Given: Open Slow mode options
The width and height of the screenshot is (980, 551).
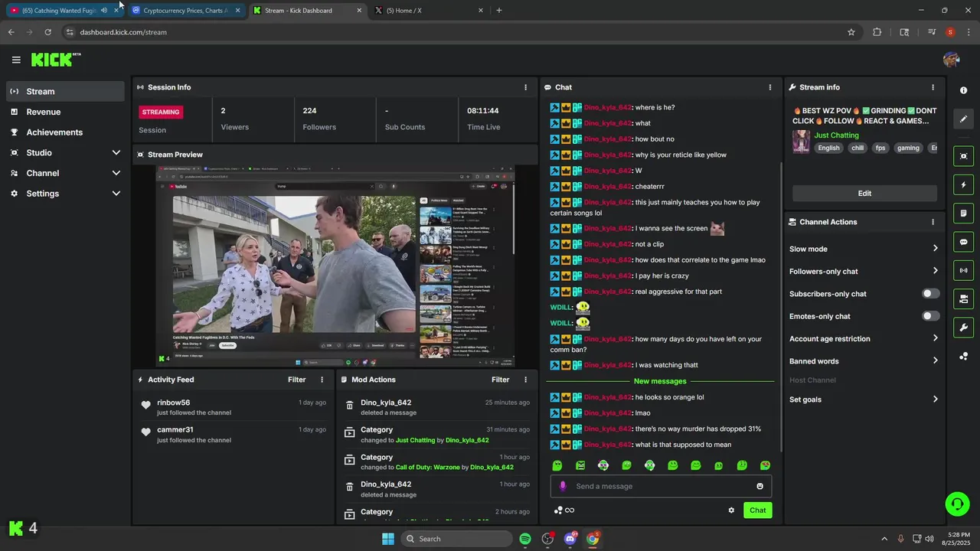Looking at the screenshot, I should pyautogui.click(x=864, y=249).
